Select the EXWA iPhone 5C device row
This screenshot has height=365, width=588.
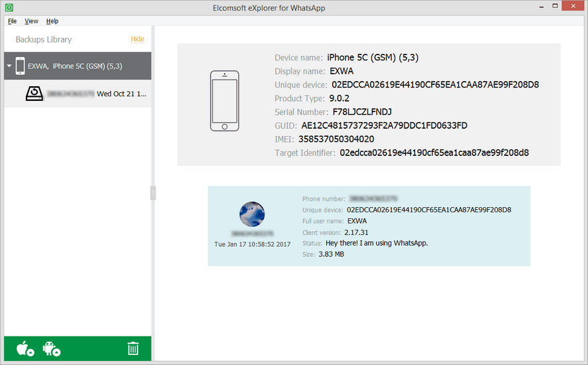point(78,66)
